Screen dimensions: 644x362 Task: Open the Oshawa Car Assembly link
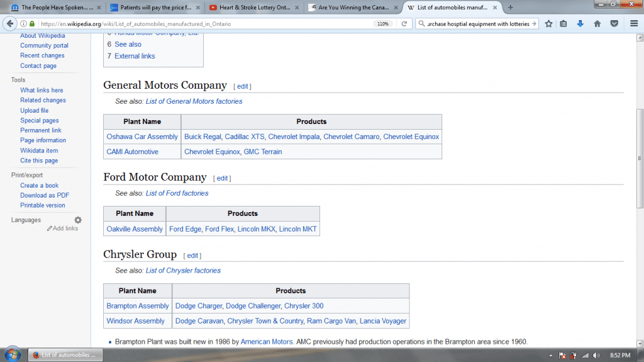(142, 137)
